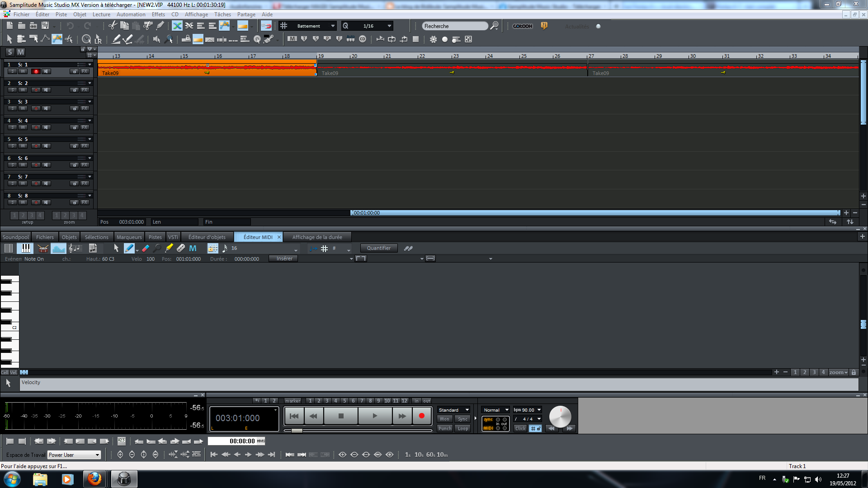Select the Magnifier tool in the MIDI editor
The height and width of the screenshot is (488, 868).
(x=157, y=248)
